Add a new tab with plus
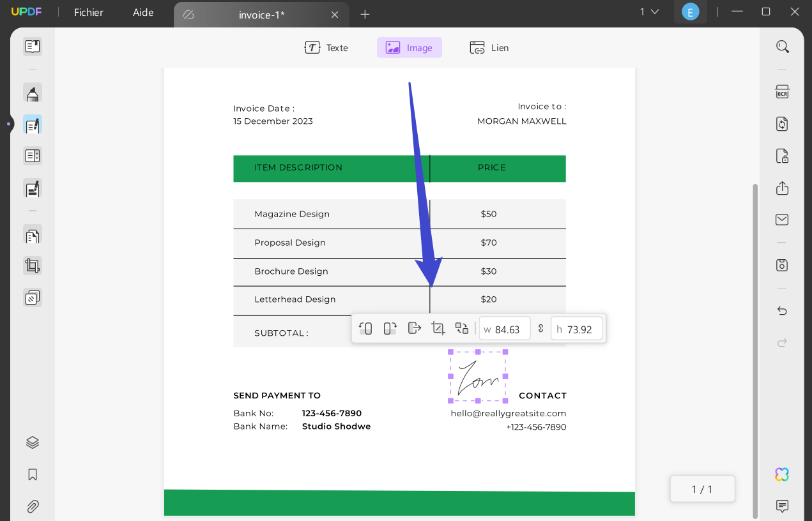Image resolution: width=812 pixels, height=521 pixels. point(365,15)
